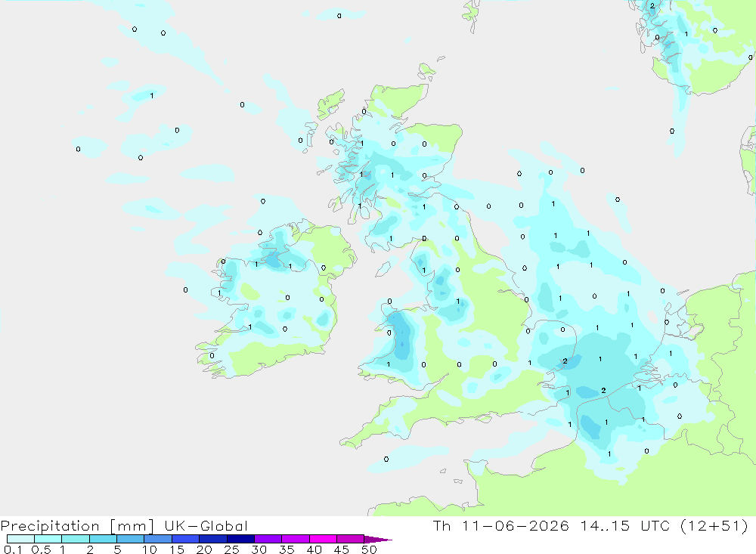This screenshot has height=554, width=756.
Task: Click the "50" legend scale number
Action: click(369, 549)
